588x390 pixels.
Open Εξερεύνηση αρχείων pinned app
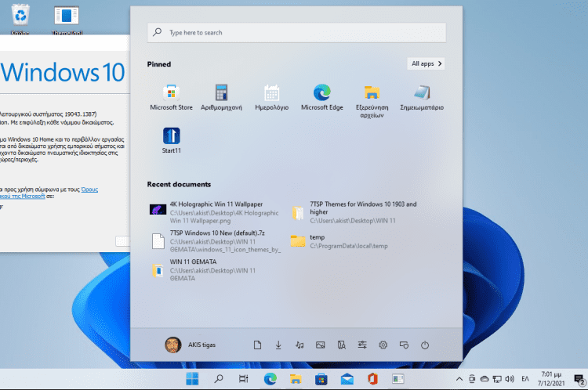372,101
